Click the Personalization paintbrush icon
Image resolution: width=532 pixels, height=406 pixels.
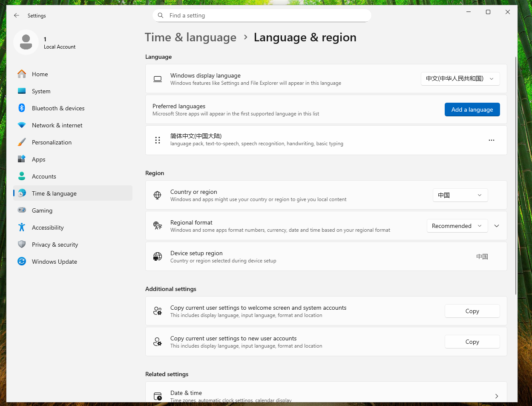click(22, 142)
